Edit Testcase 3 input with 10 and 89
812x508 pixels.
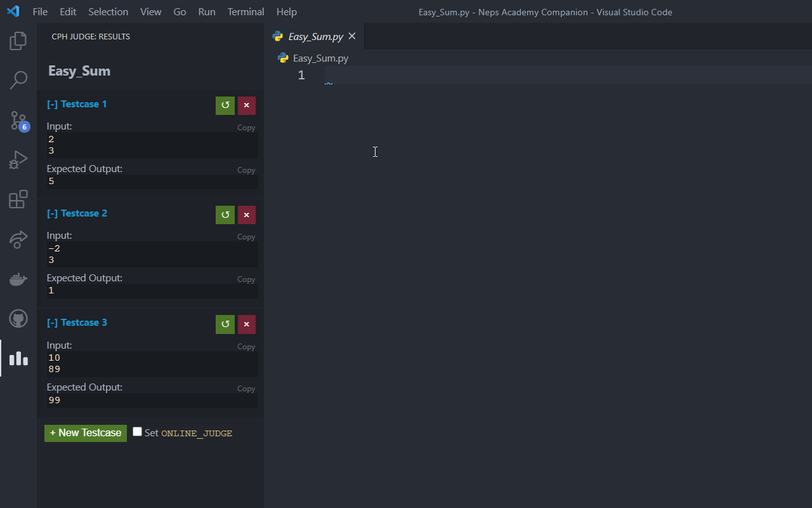click(152, 364)
